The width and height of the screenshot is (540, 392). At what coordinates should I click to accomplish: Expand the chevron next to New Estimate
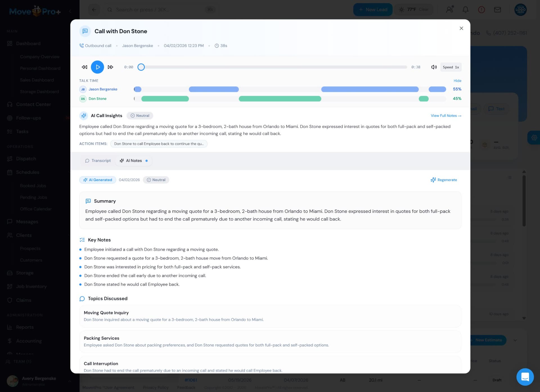coord(515,340)
